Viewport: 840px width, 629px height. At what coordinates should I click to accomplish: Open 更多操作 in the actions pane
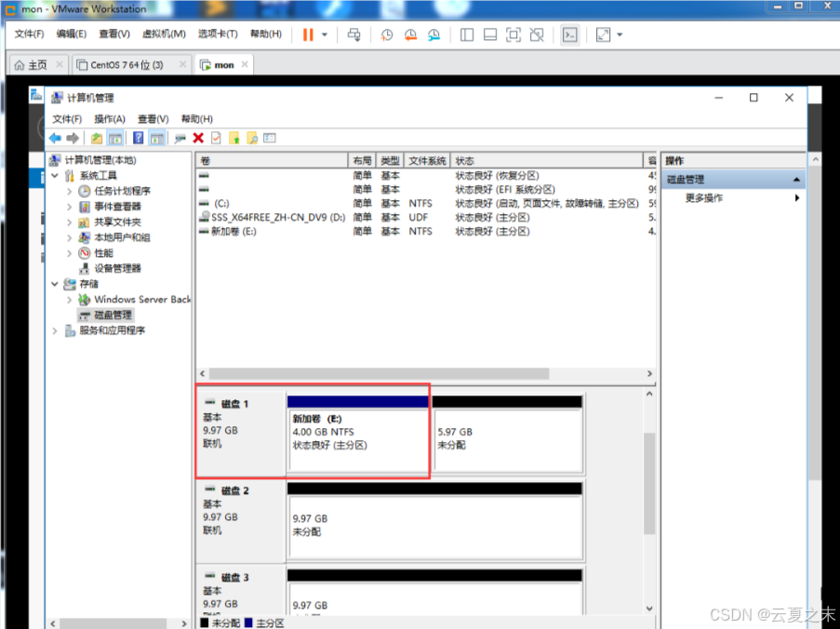tap(704, 198)
